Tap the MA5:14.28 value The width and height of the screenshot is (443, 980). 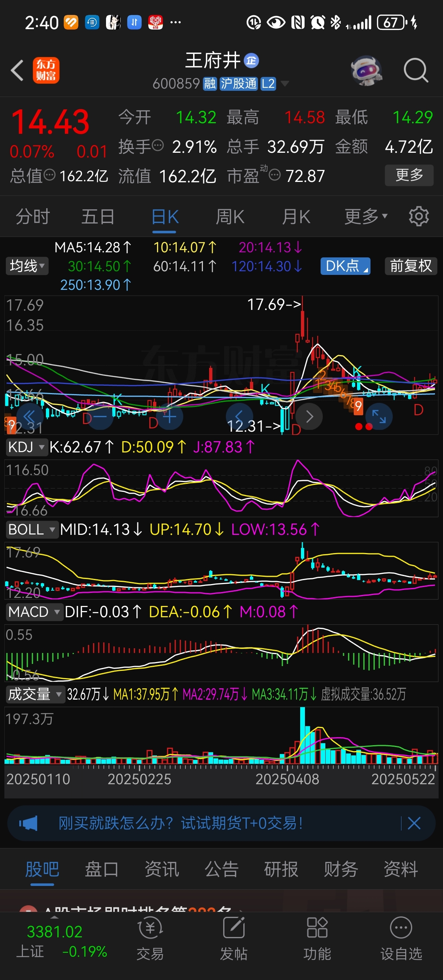pos(93,247)
